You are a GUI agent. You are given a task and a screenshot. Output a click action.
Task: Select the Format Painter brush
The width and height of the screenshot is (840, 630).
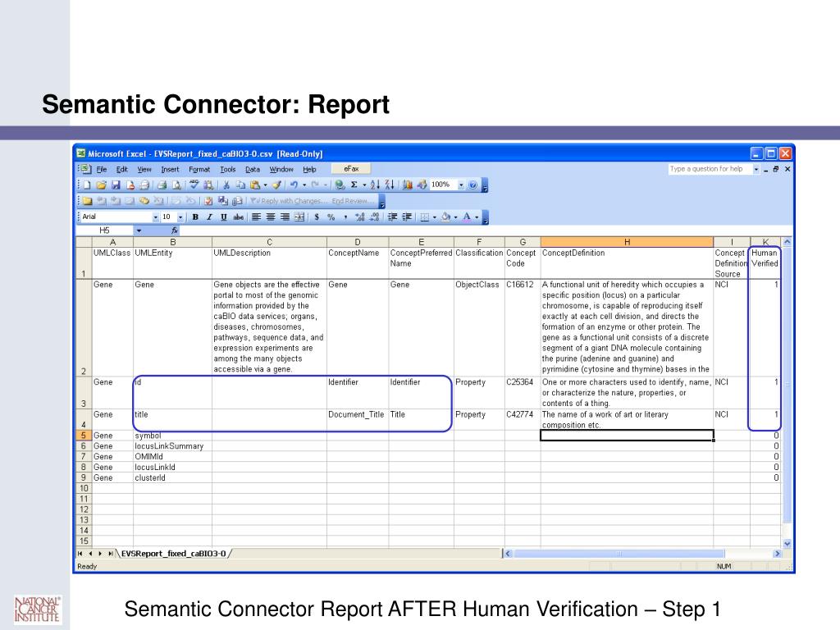pos(276,185)
